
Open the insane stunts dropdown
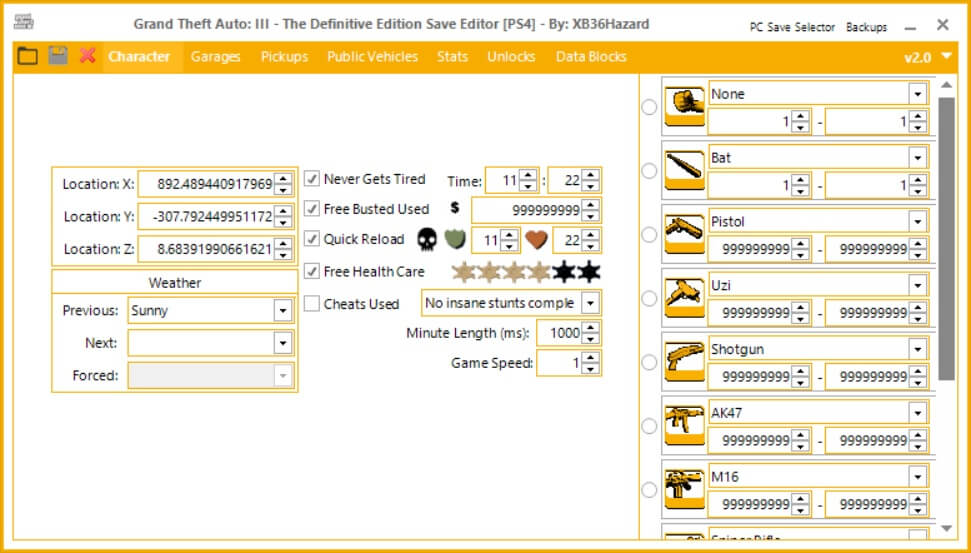(591, 303)
